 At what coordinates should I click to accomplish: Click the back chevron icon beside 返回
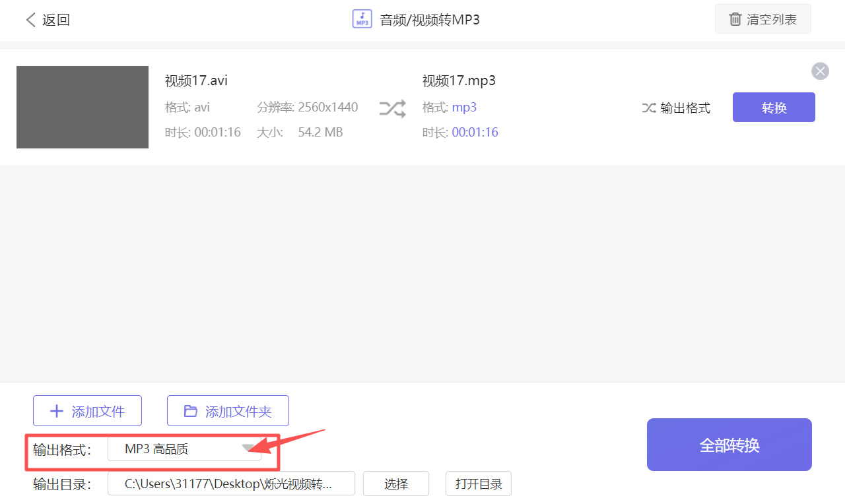(29, 19)
